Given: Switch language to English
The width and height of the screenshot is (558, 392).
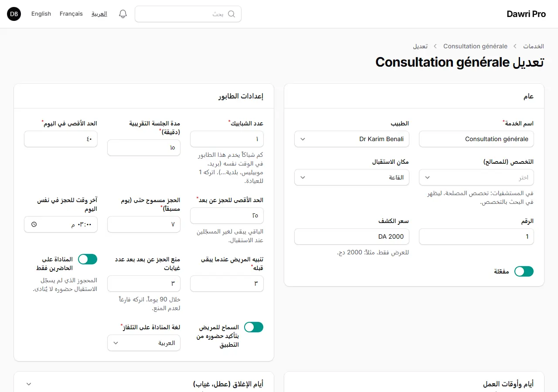Looking at the screenshot, I should pos(41,14).
